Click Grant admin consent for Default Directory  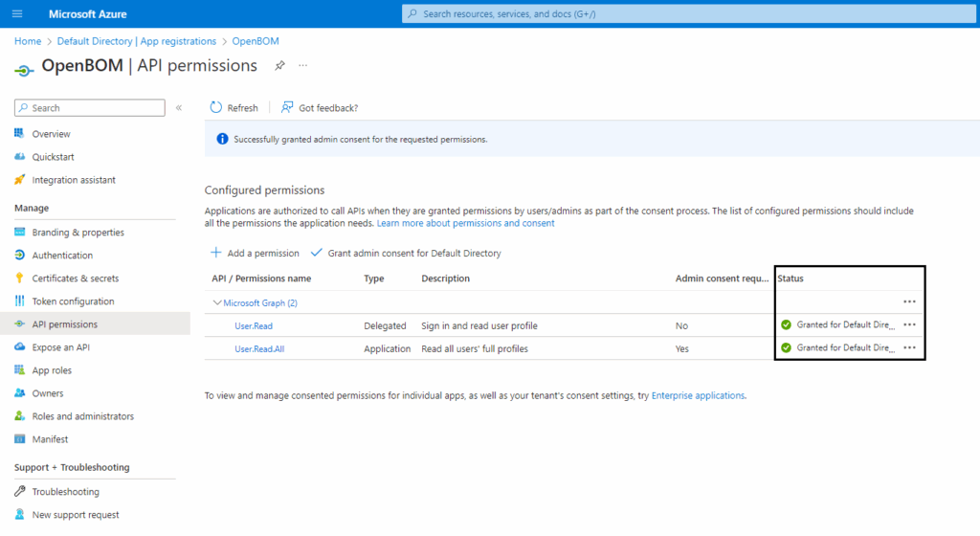tap(406, 253)
